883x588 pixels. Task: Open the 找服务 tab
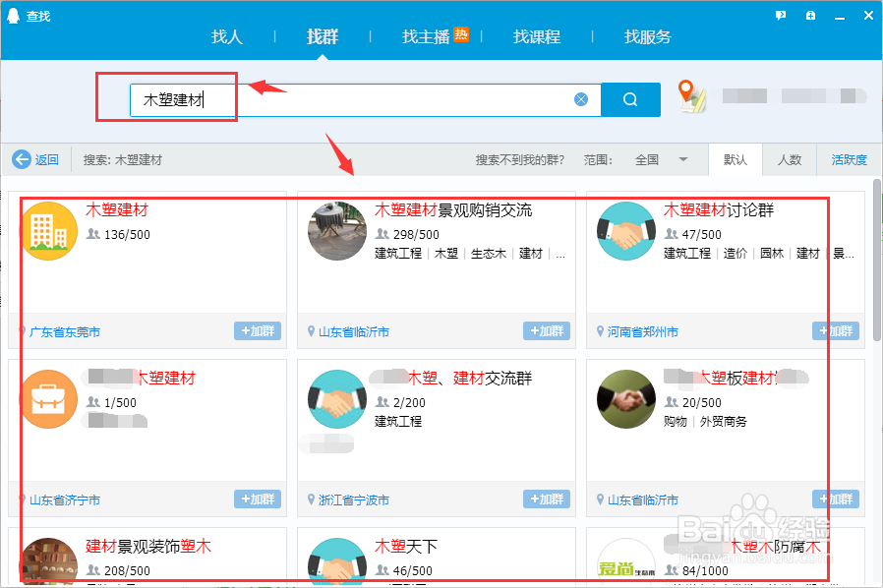point(648,36)
